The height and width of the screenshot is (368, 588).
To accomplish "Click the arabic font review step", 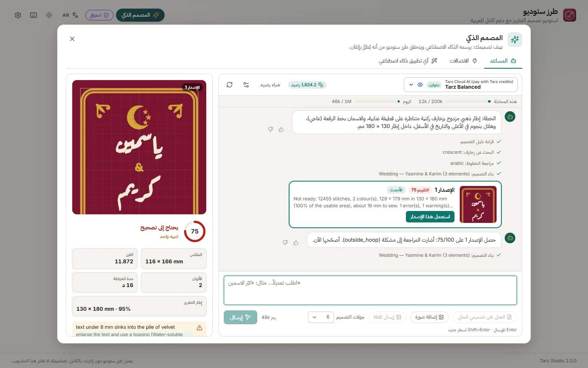I will coord(475,163).
